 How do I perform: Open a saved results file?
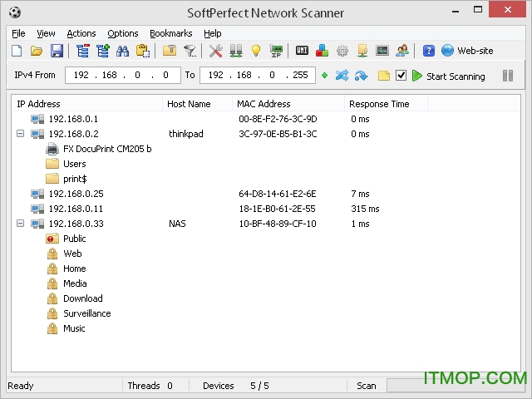[37, 51]
